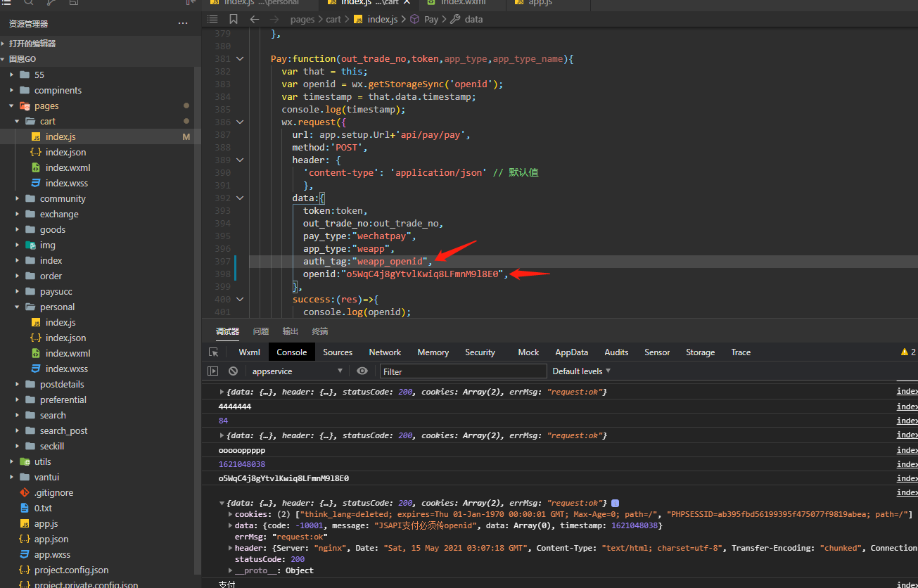
Task: Switch to the 输出 panel tab
Action: 291,331
